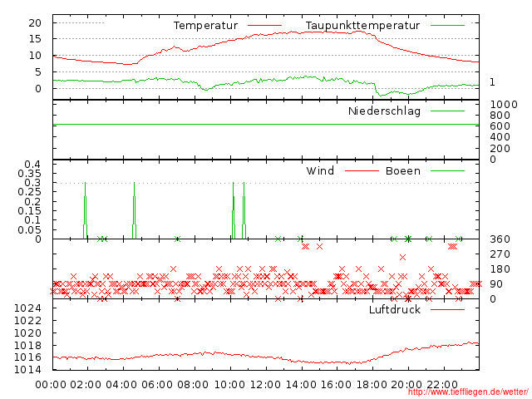Click the 800 precipitation axis value

pos(500,116)
